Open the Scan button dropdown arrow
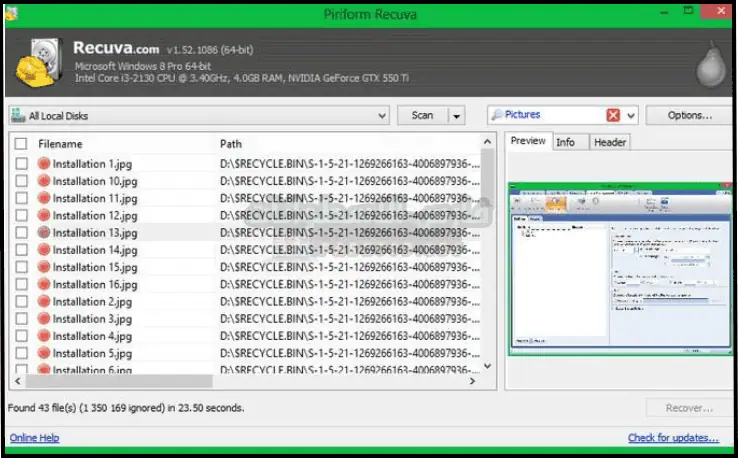 (457, 116)
